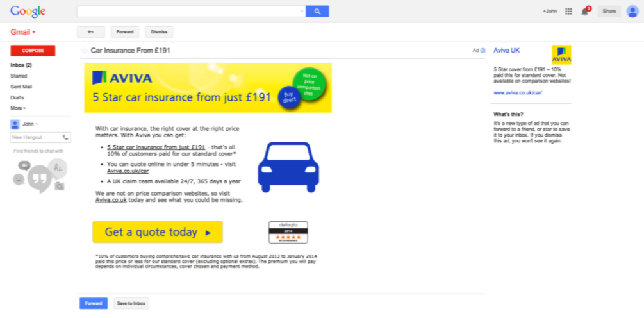Open the Gmail dropdown menu
644x318 pixels.
click(23, 32)
